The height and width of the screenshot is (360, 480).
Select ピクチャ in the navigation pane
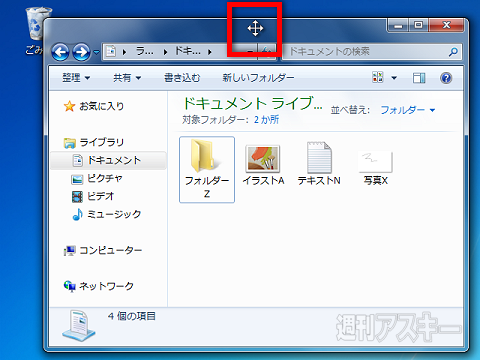pyautogui.click(x=105, y=178)
